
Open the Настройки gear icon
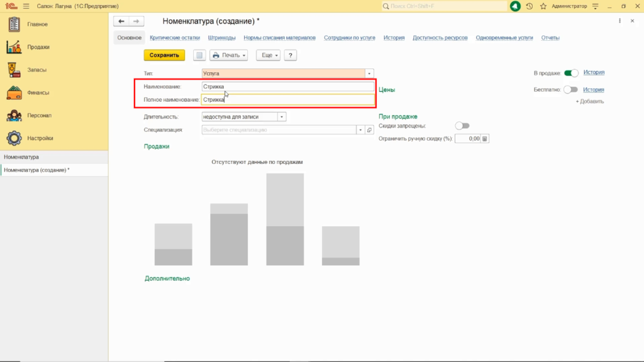coord(14,138)
